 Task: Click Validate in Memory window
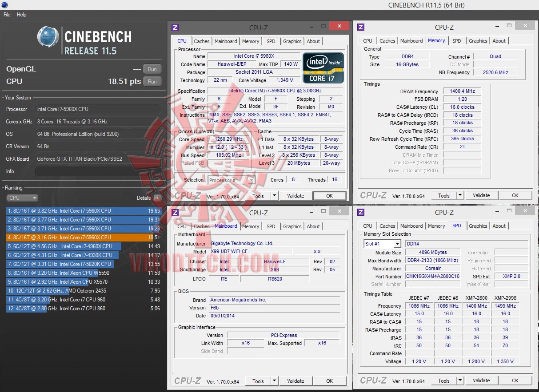[481, 195]
